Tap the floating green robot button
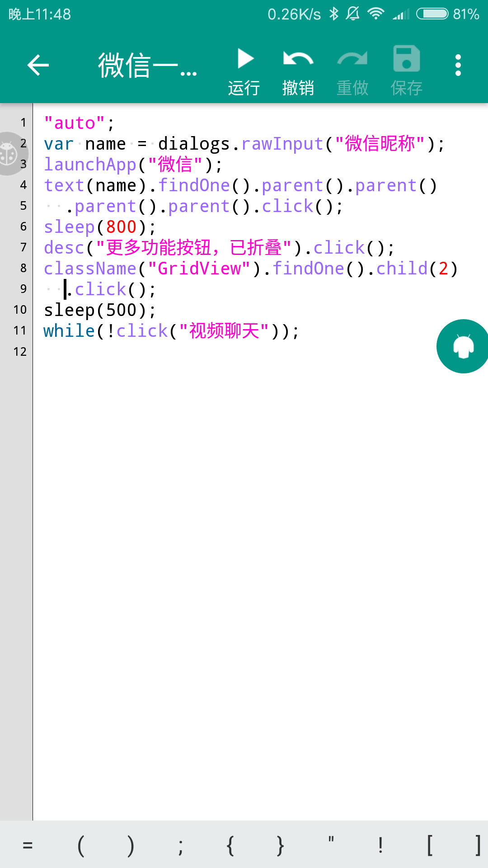This screenshot has width=488, height=868. click(462, 346)
